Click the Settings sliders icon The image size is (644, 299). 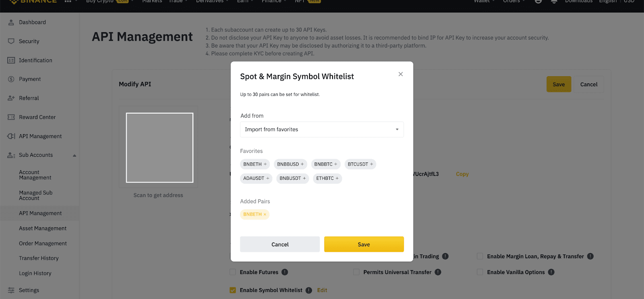point(11,290)
